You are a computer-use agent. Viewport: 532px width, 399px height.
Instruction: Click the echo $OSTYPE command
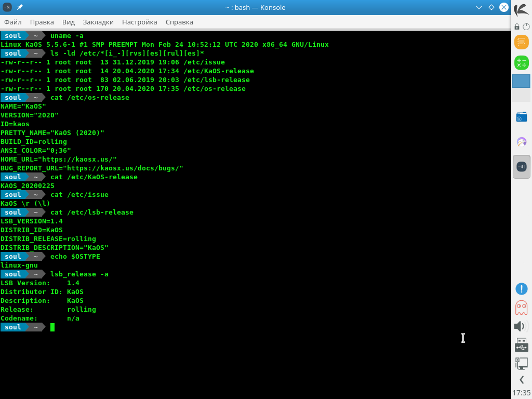(x=75, y=256)
